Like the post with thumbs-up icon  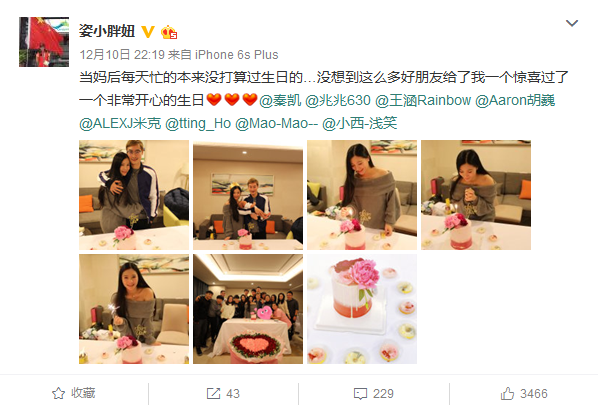[507, 393]
